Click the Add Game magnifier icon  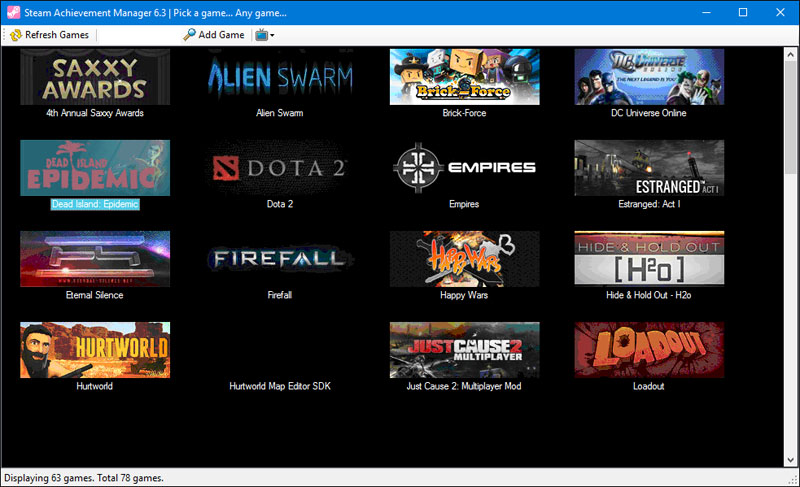(189, 35)
